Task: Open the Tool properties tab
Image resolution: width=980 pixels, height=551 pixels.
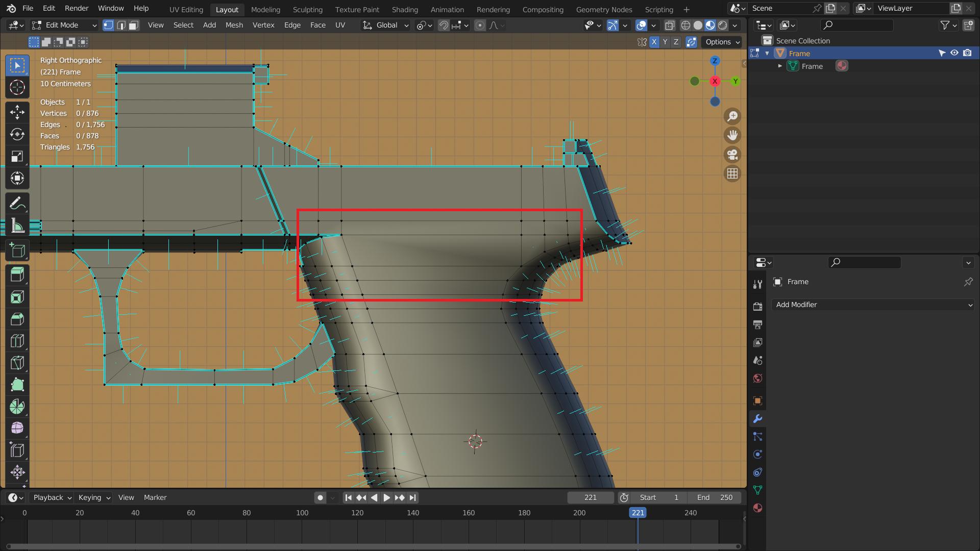Action: [x=757, y=284]
